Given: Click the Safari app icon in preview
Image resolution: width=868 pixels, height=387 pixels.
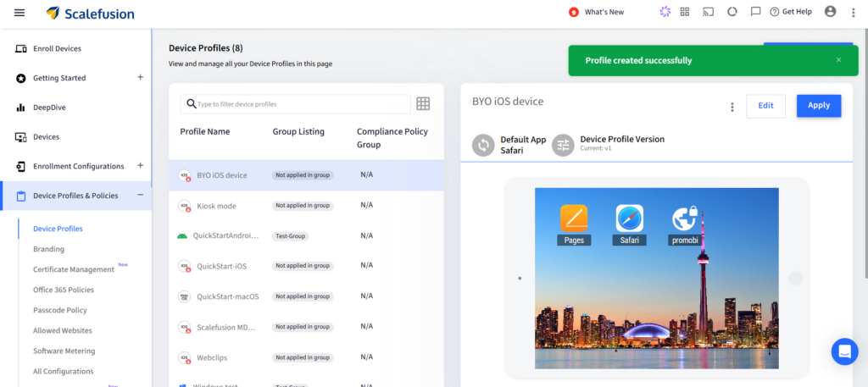Looking at the screenshot, I should (x=629, y=218).
